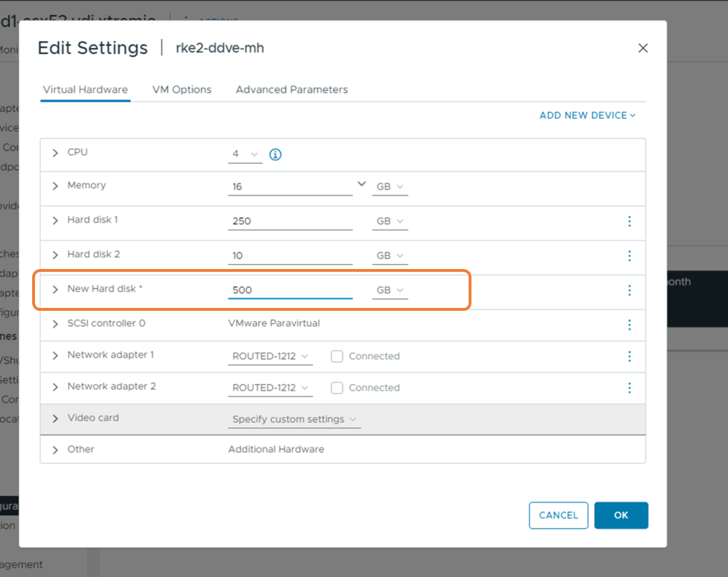This screenshot has width=728, height=577.
Task: Close the Edit Settings dialog
Action: (x=643, y=48)
